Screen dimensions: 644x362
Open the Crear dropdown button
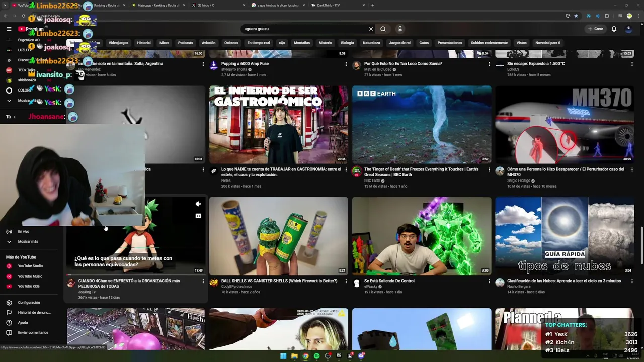pyautogui.click(x=595, y=29)
